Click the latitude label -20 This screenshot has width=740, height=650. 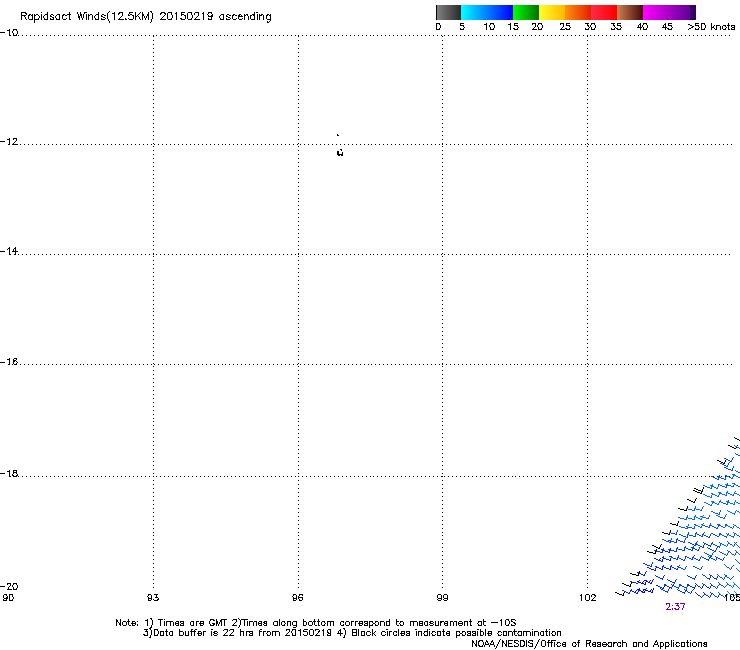[9, 587]
